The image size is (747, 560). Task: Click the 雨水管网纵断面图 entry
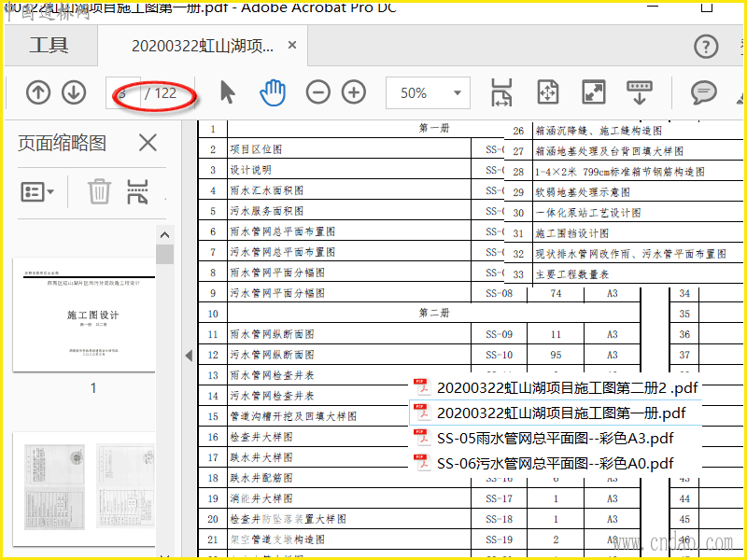(273, 334)
